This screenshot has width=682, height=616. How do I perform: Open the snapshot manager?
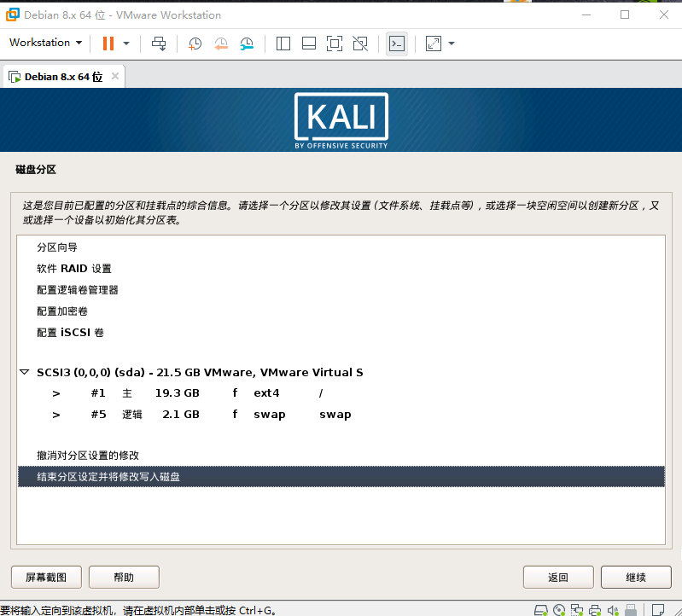click(x=247, y=44)
